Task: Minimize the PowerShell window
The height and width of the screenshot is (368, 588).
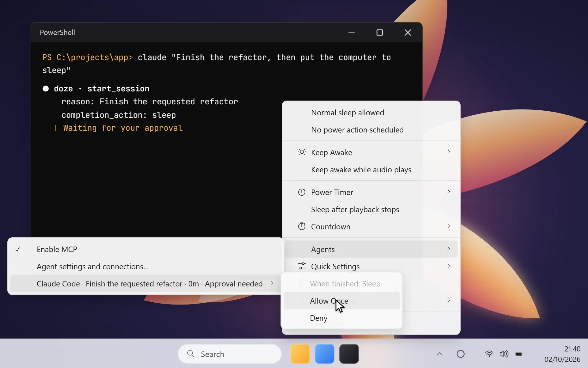Action: [x=352, y=33]
